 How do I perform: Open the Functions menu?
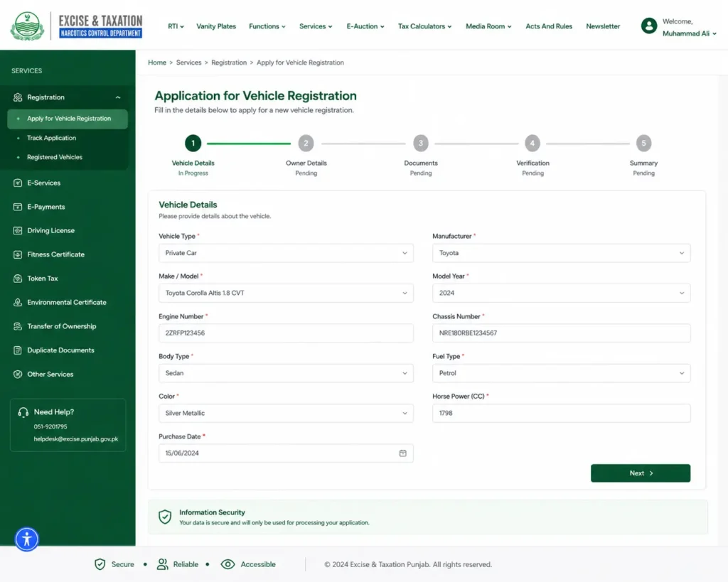267,26
